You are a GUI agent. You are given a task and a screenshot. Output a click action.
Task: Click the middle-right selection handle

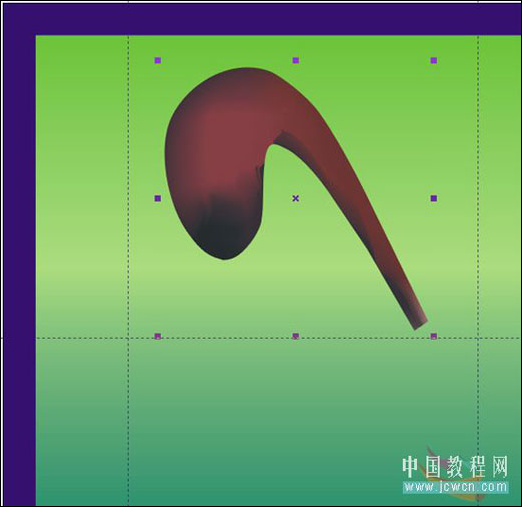coord(434,198)
